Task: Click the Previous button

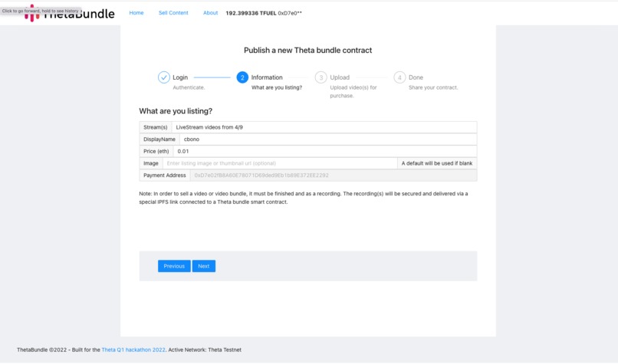Action: (174, 266)
